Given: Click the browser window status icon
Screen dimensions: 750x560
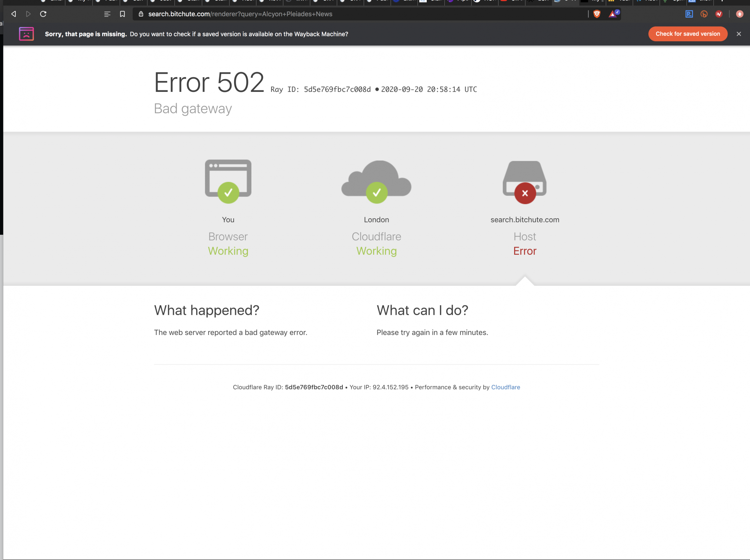Looking at the screenshot, I should tap(228, 182).
